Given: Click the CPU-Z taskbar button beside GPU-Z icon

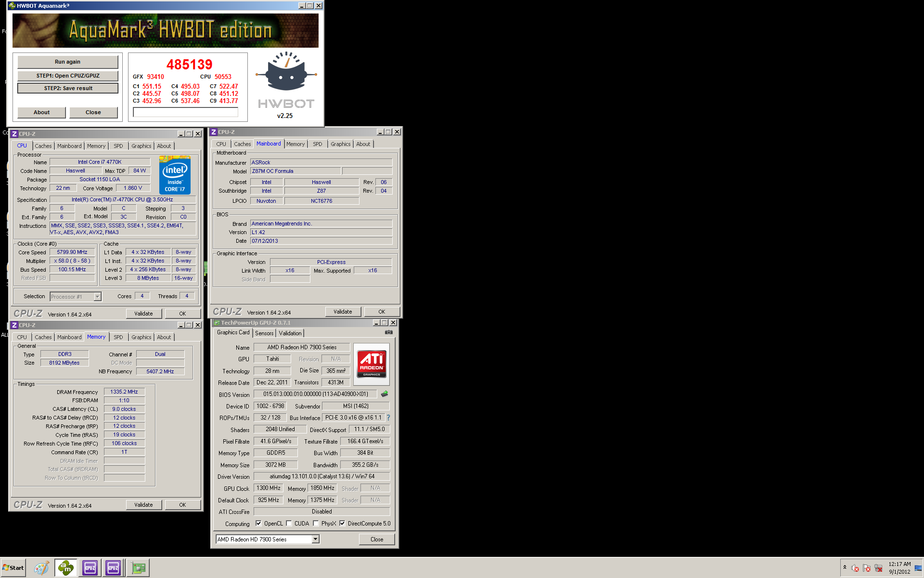Looking at the screenshot, I should coord(113,568).
